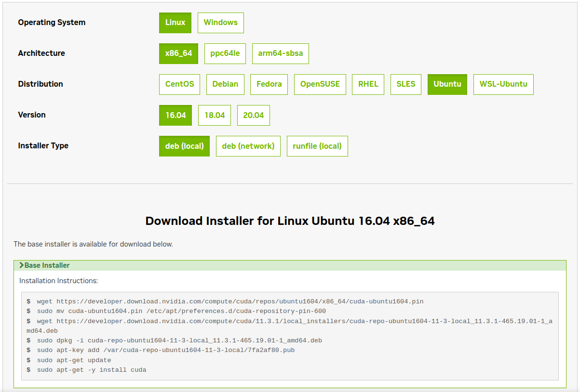Select WSL-Ubuntu distribution button
Image resolution: width=580 pixels, height=392 pixels.
pos(503,84)
